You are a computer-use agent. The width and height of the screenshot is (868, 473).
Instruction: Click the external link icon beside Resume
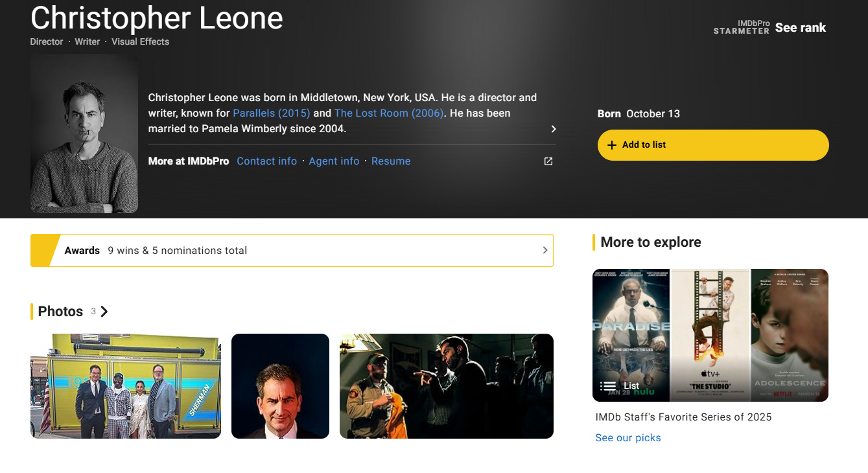[x=548, y=161]
